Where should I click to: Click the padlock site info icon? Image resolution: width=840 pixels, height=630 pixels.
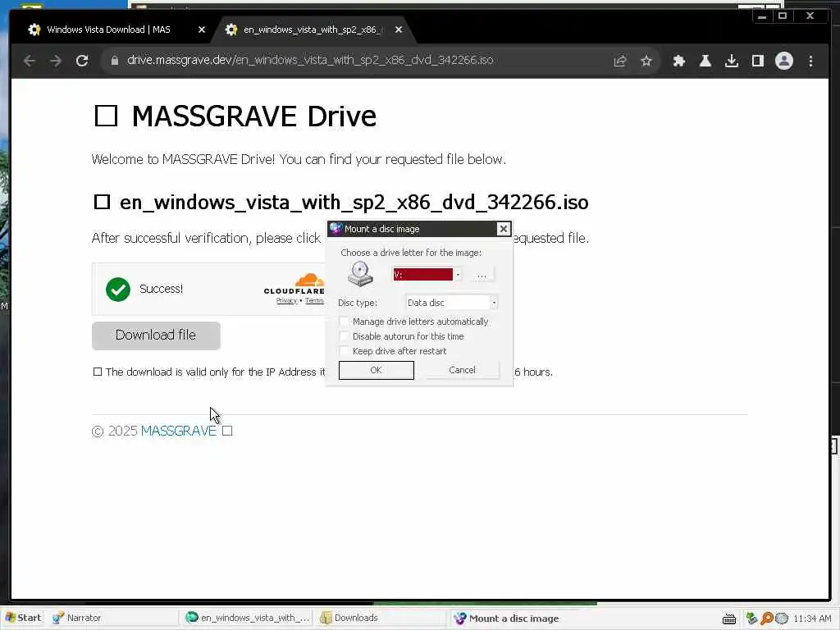[114, 61]
